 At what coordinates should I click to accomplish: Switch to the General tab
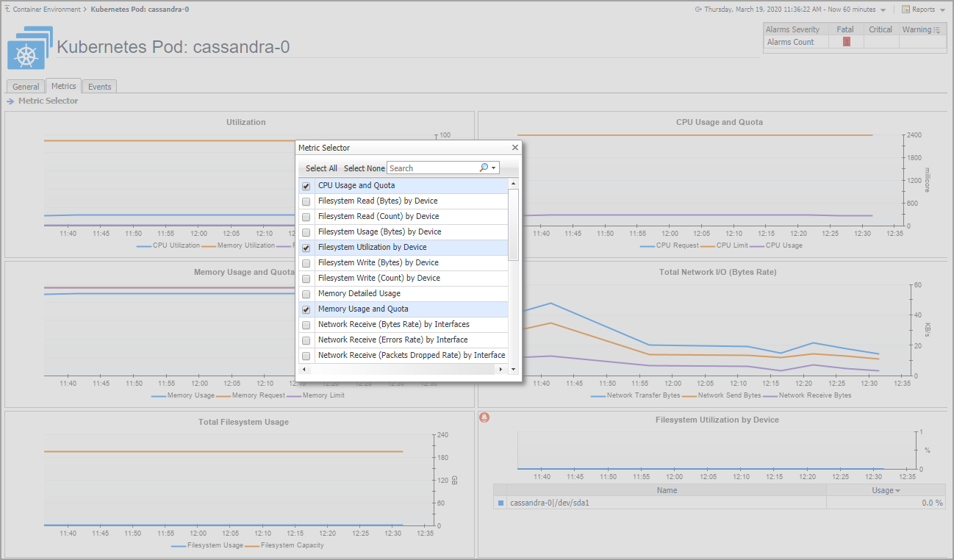click(26, 87)
